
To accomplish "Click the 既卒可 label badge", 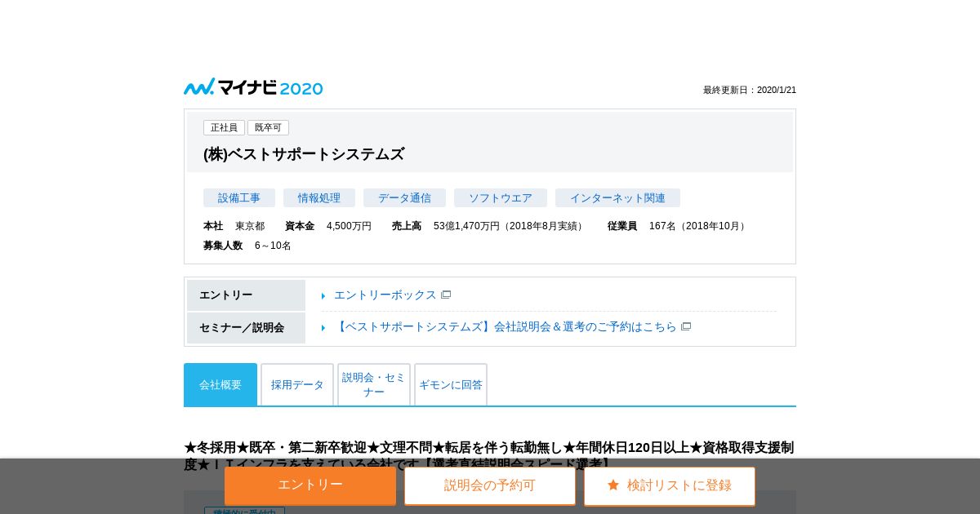I will [268, 127].
